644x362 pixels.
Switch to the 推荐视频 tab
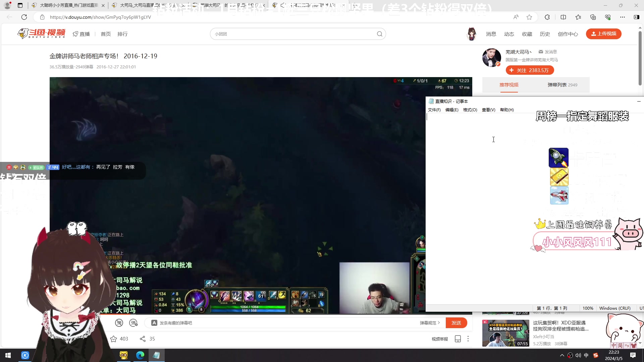pos(509,85)
